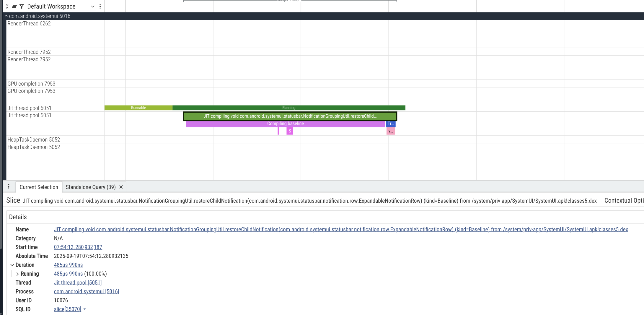Open the track filter funnel icon
Image resolution: width=644 pixels, height=315 pixels.
22,7
